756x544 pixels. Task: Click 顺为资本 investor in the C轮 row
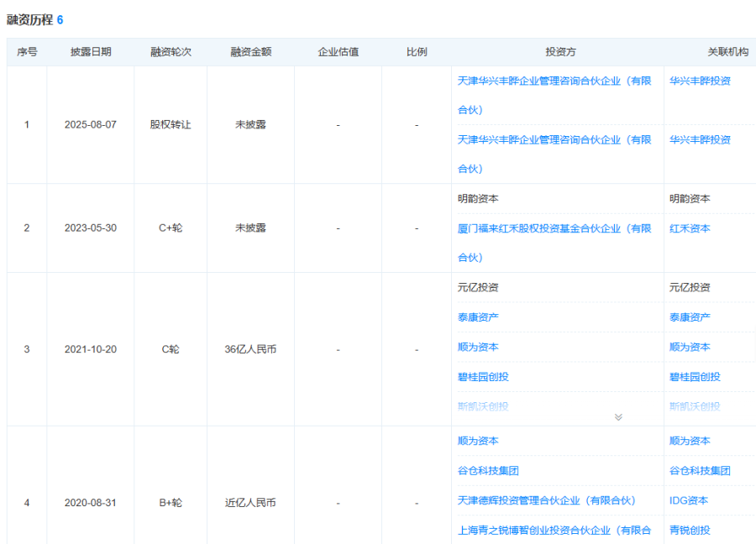click(478, 347)
